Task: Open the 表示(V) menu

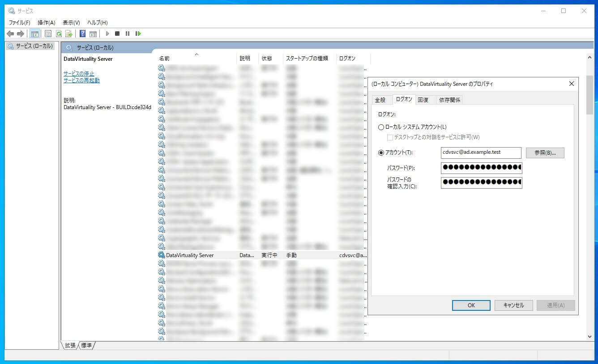Action: point(71,22)
